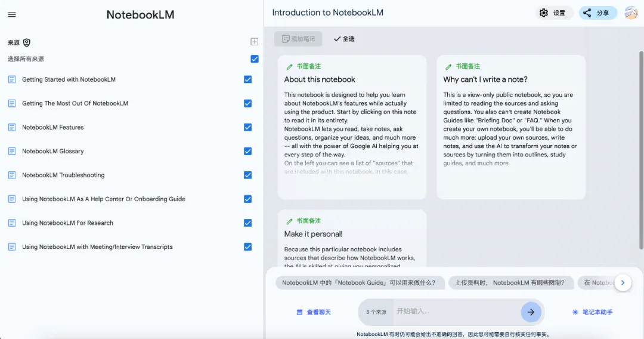Click document icon for NotebookLM Glossary
This screenshot has width=644, height=339.
[12, 151]
